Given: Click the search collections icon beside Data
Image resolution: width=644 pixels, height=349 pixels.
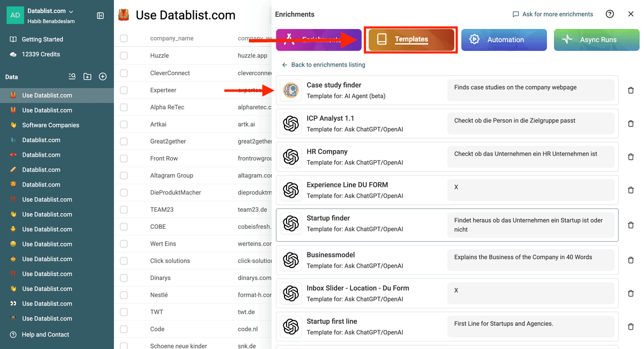Looking at the screenshot, I should pos(72,77).
